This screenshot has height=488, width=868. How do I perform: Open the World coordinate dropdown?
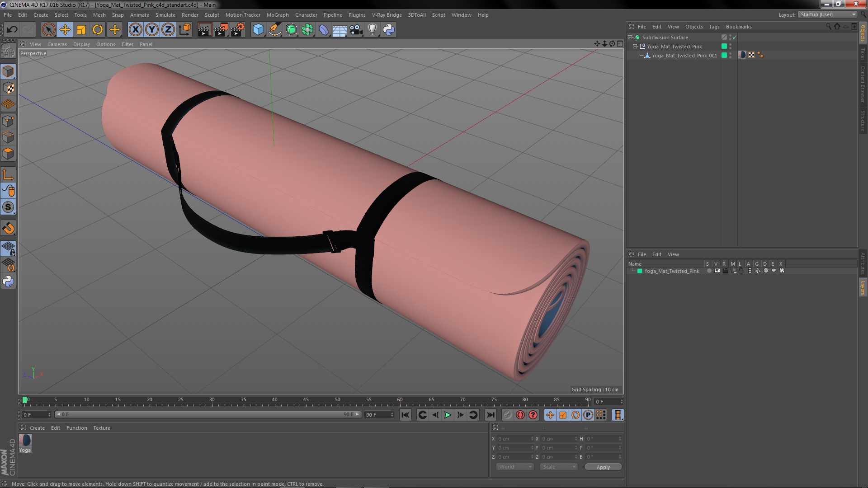tap(515, 467)
